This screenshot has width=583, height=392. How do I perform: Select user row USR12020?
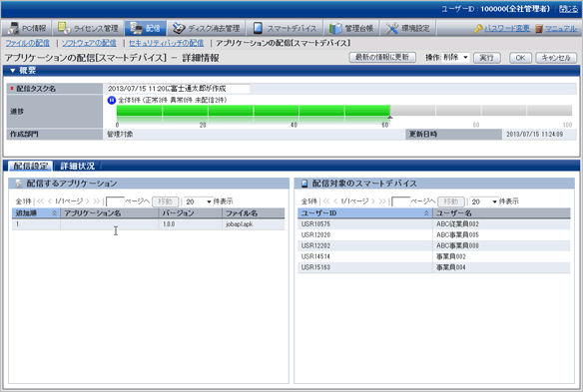(x=434, y=234)
